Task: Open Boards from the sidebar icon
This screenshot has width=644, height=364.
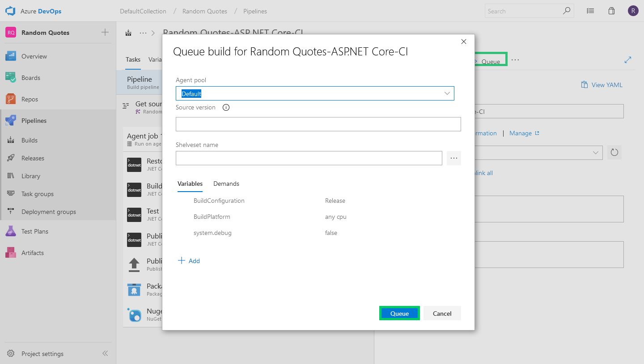Action: coord(11,78)
